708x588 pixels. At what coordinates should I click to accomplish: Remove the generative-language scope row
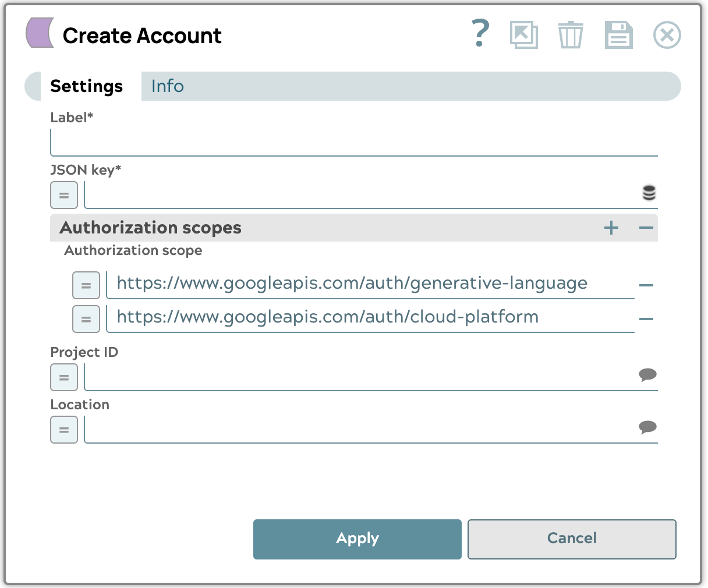click(646, 285)
